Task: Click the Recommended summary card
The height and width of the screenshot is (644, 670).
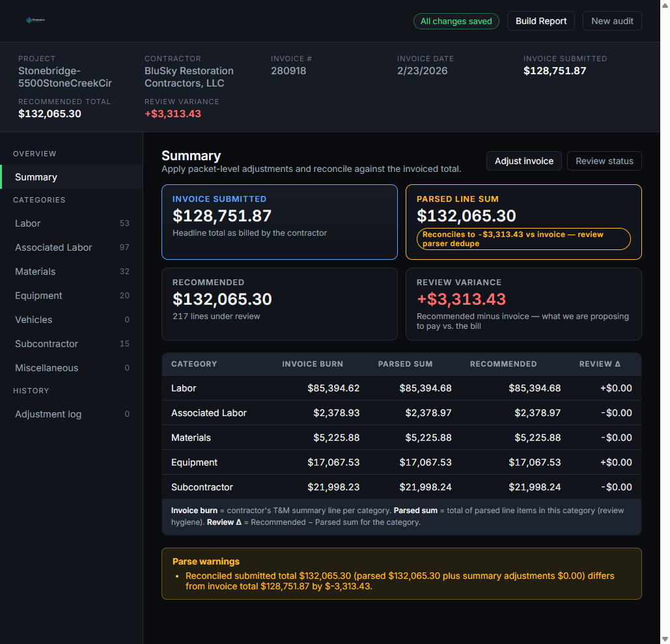Action: pyautogui.click(x=279, y=304)
